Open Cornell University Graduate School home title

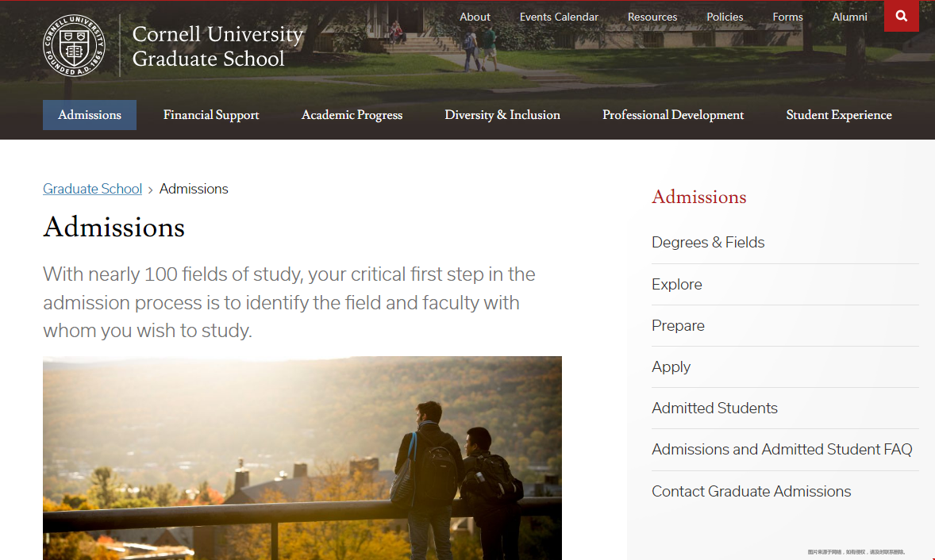point(217,46)
